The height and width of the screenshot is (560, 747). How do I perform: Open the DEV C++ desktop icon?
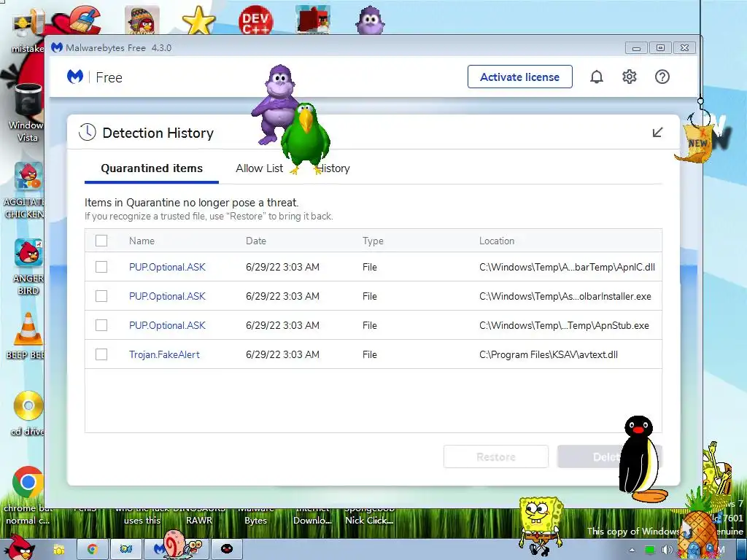[255, 20]
